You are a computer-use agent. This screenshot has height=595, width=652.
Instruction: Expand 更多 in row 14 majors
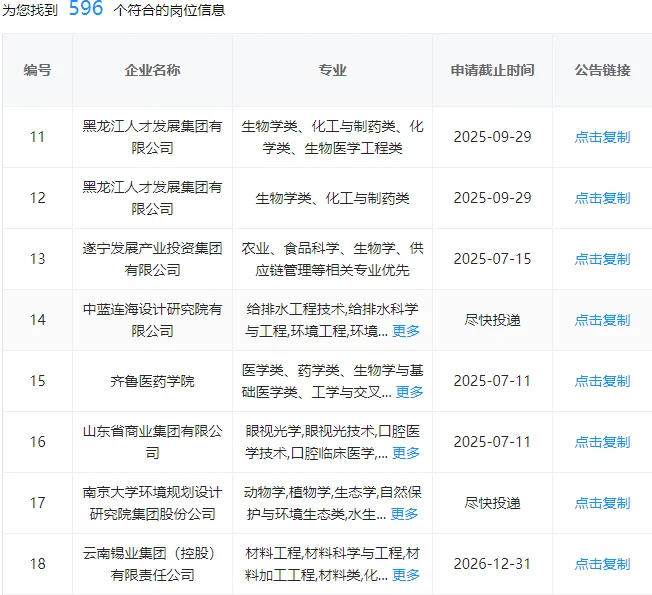point(406,331)
